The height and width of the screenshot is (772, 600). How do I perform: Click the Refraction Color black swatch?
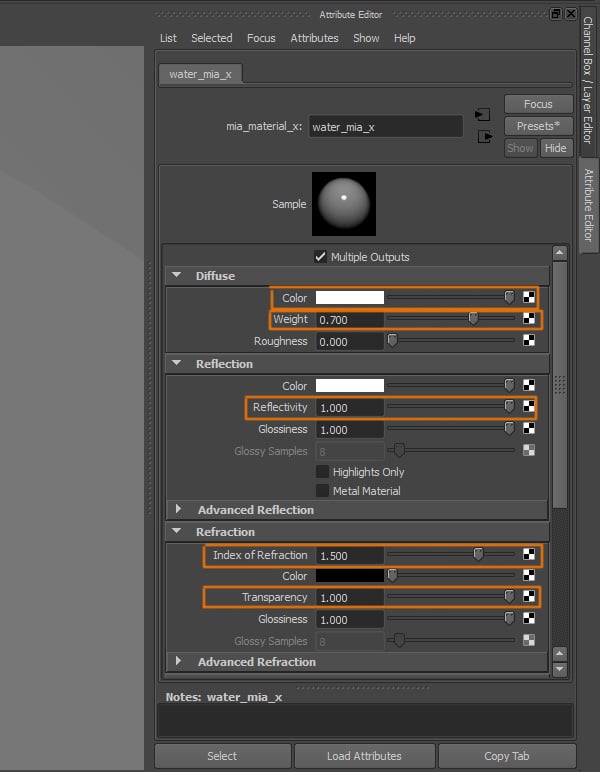click(x=350, y=576)
